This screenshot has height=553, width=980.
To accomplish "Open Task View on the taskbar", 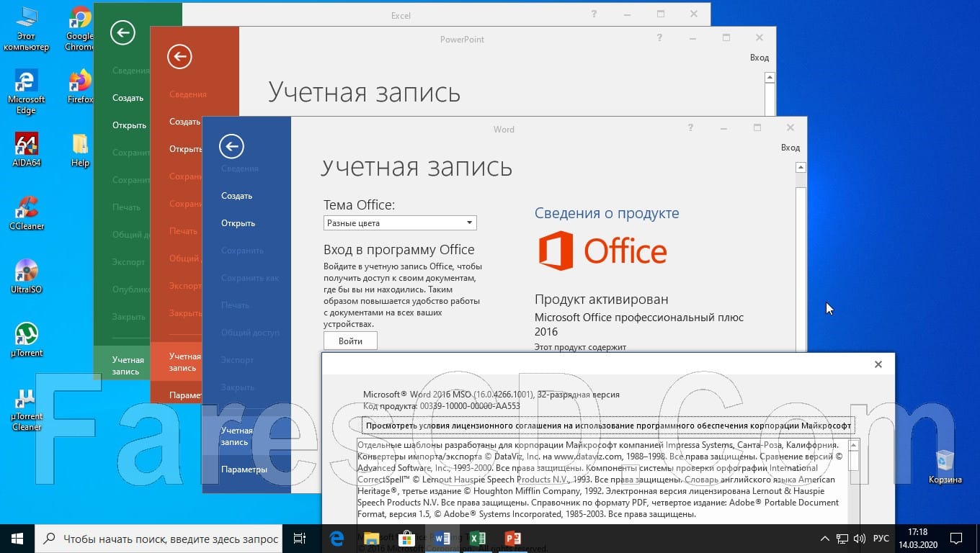I will coord(300,539).
